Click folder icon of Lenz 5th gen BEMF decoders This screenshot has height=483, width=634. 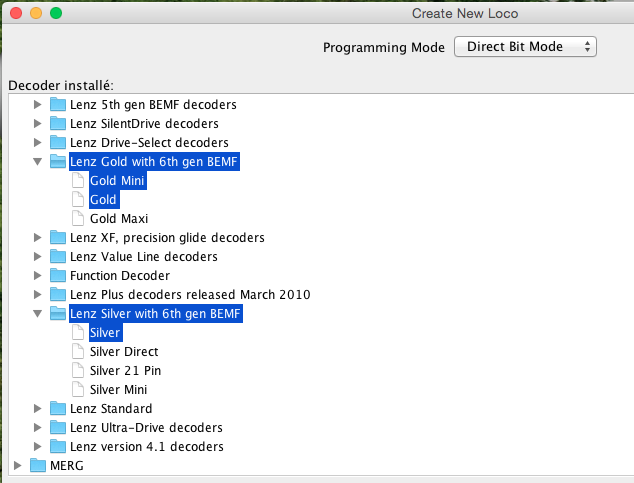coord(58,104)
